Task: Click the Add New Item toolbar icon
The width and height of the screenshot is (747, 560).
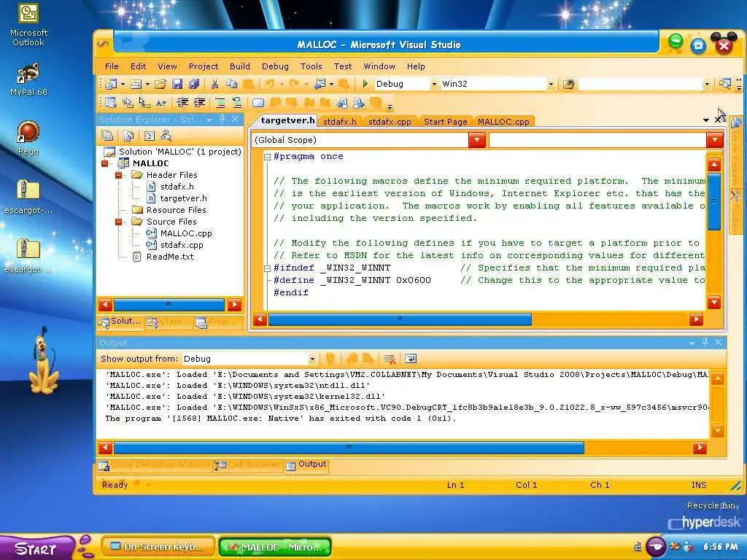Action: [x=136, y=85]
